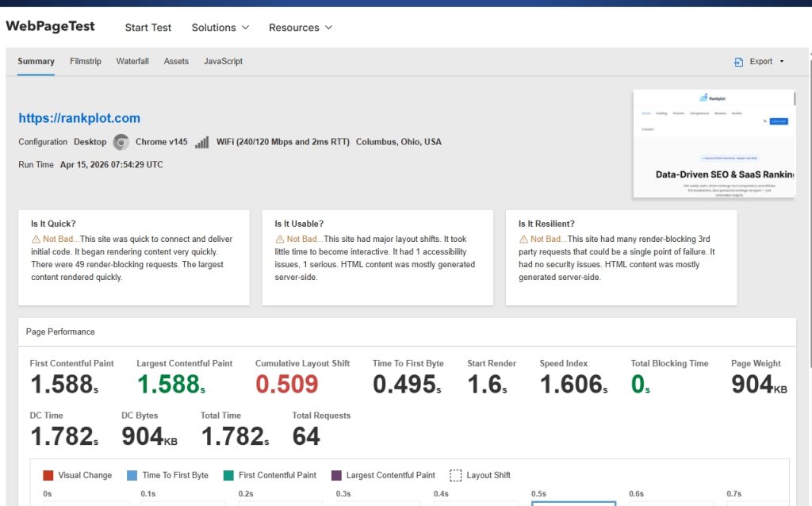Expand the Solutions dropdown menu

tap(220, 28)
